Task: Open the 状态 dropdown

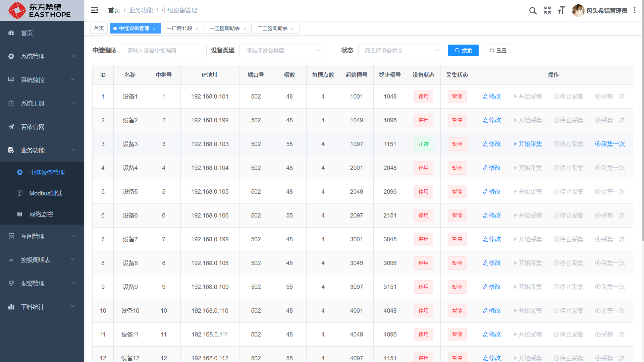Action: pos(401,50)
